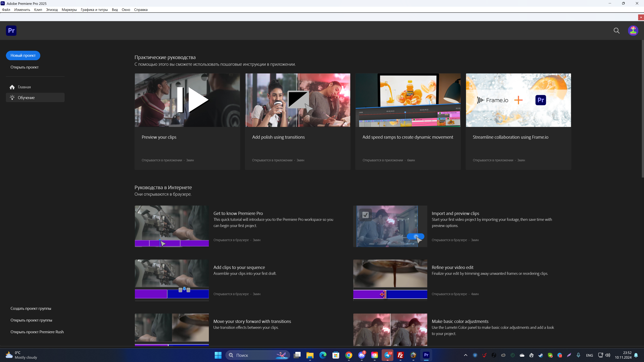
Task: Click the 6мин duration on speed ramps card
Action: coord(411,160)
